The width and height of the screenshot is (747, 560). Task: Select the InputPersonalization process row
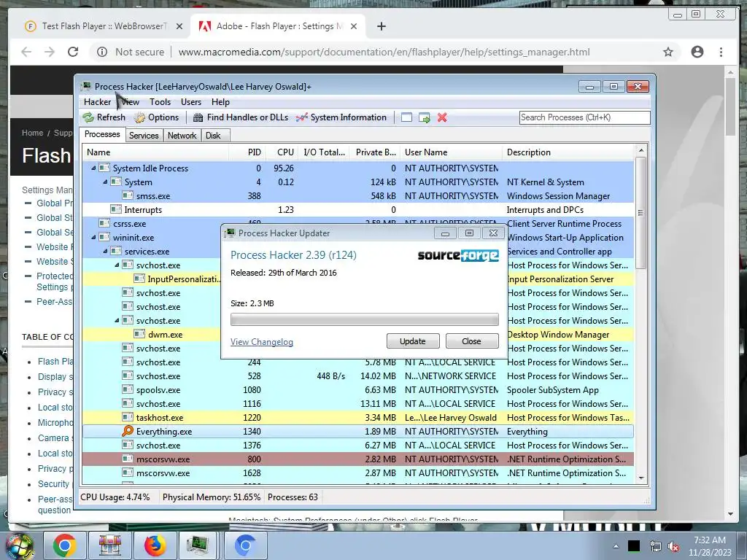point(357,279)
